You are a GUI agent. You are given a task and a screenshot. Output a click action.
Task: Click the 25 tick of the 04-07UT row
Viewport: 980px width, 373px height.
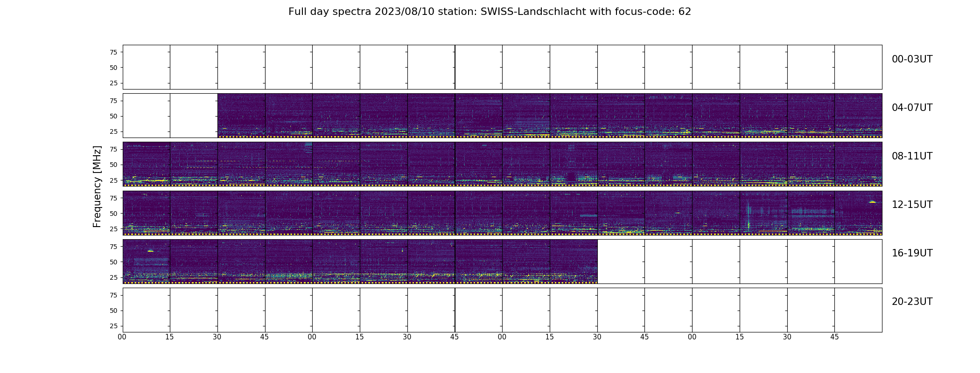(113, 131)
